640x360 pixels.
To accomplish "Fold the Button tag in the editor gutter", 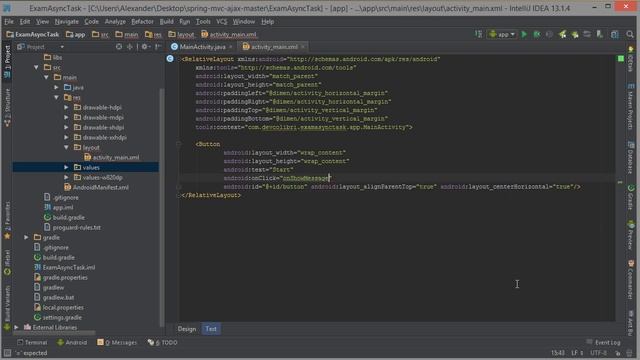I will pos(179,144).
